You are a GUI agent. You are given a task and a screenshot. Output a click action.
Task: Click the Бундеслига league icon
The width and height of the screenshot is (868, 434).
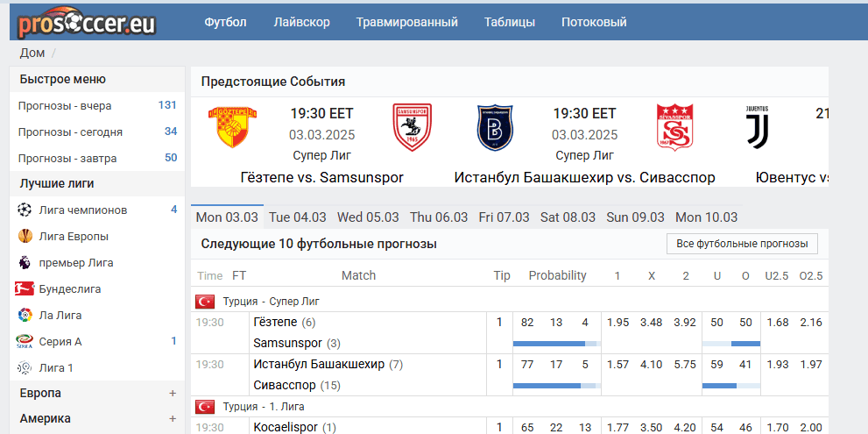tap(25, 288)
